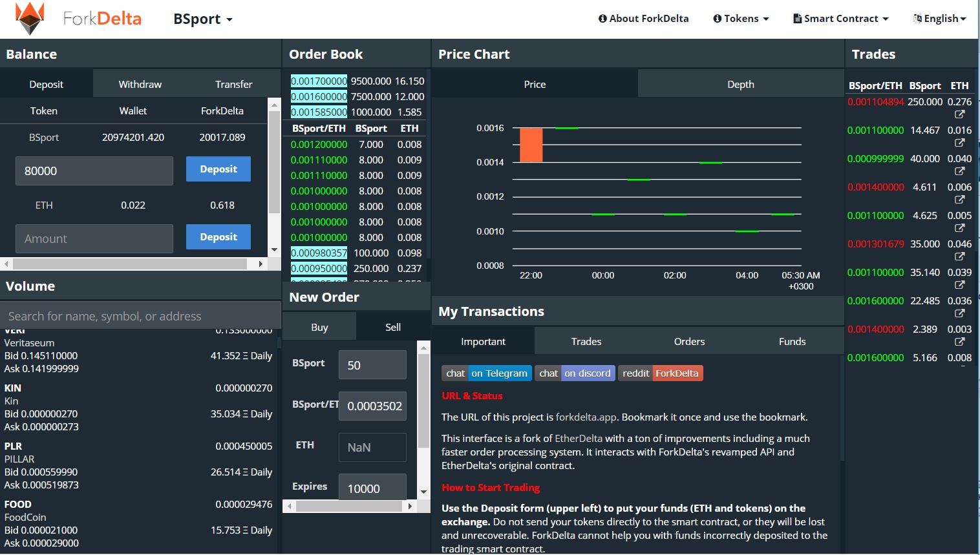Select the FOOD token in Volume list
Viewport: 980px width, 555px height.
[138, 523]
